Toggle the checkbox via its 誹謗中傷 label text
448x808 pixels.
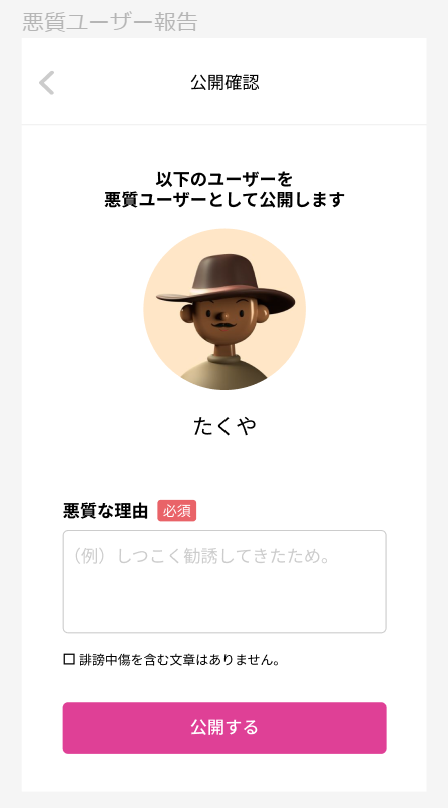(179, 660)
